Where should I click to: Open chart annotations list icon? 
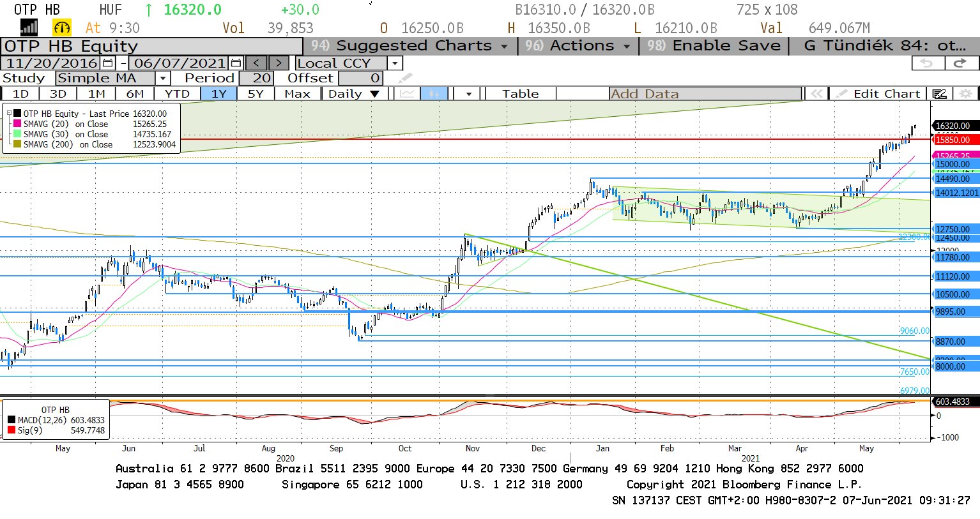pos(939,94)
